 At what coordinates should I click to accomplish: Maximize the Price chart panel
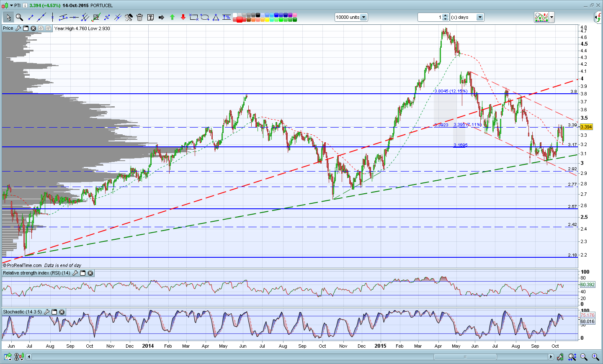(x=26, y=28)
